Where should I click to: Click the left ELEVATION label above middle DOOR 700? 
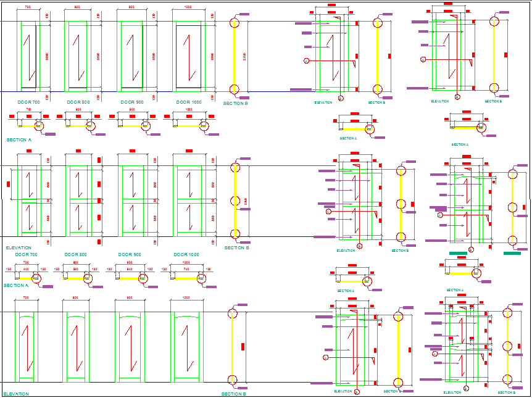coord(19,247)
